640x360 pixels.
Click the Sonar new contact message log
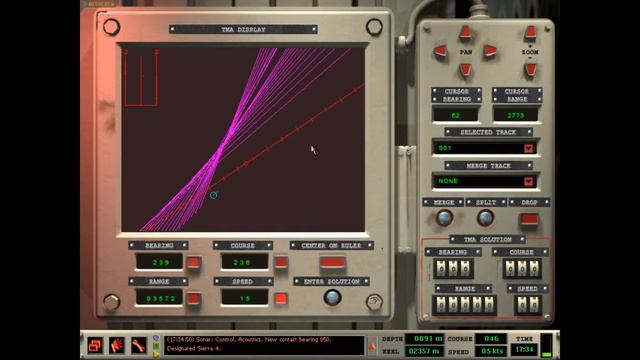(264, 345)
